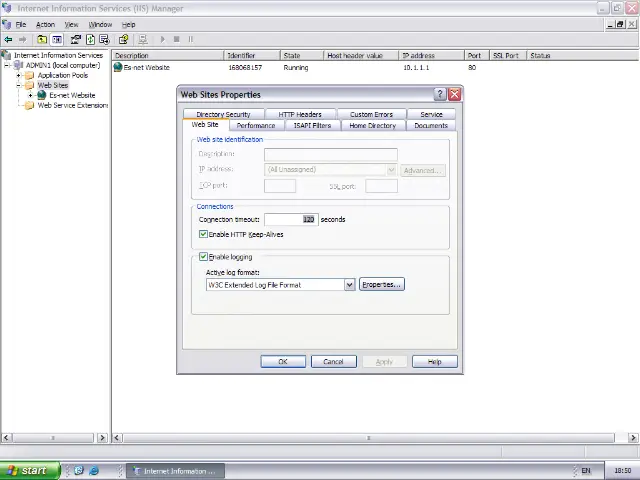Click the Web Service Extensions folder icon
The height and width of the screenshot is (480, 640).
[x=29, y=106]
